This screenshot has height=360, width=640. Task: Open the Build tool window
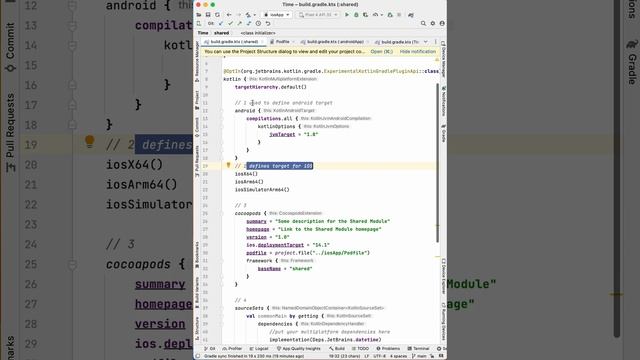337,349
